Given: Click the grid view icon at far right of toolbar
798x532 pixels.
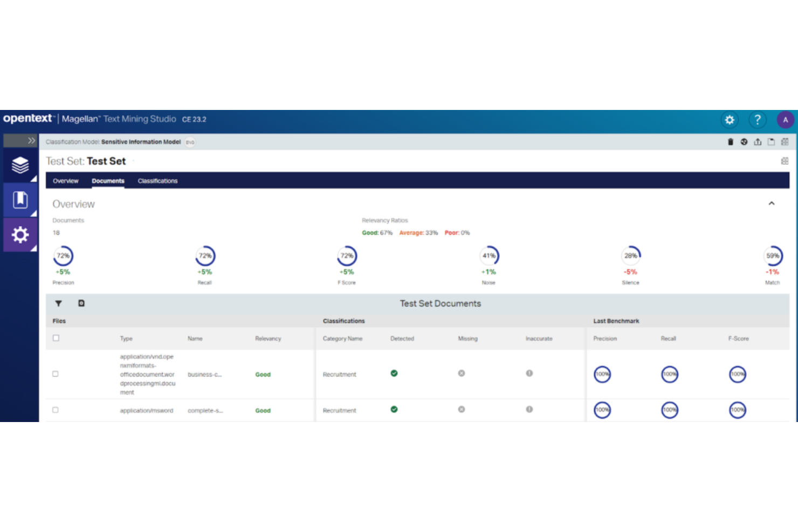Looking at the screenshot, I should 785,142.
